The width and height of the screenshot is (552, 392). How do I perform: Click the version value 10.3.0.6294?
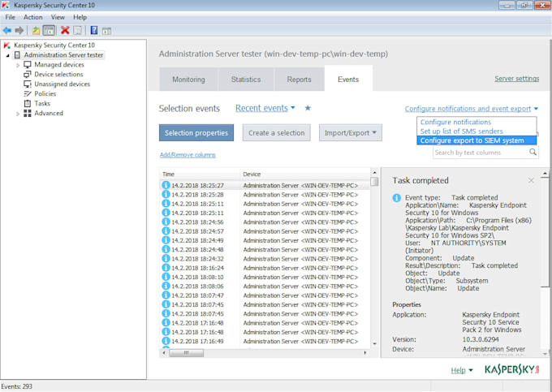[x=481, y=339]
